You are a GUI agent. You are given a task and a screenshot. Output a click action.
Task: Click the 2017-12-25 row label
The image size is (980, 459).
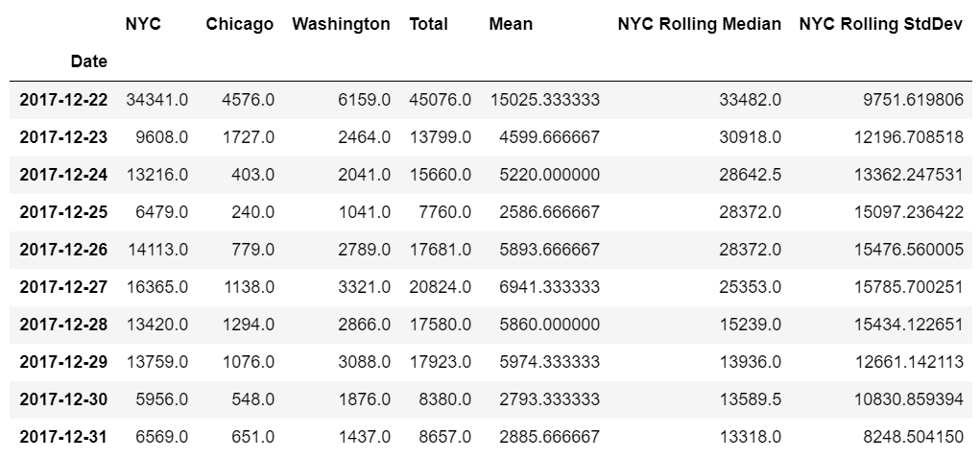(x=63, y=212)
